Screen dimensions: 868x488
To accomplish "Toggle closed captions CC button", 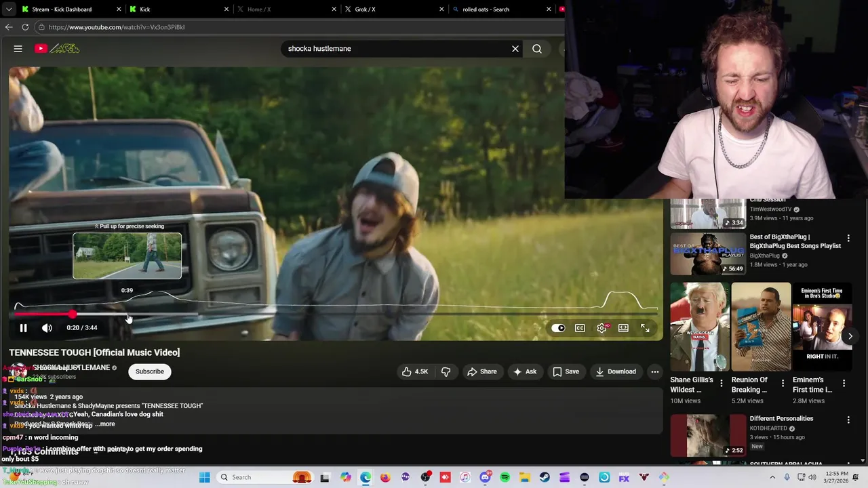I will click(x=580, y=328).
